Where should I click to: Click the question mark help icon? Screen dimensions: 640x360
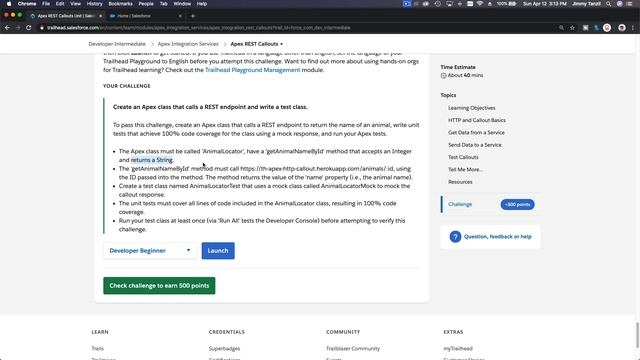[x=455, y=237]
